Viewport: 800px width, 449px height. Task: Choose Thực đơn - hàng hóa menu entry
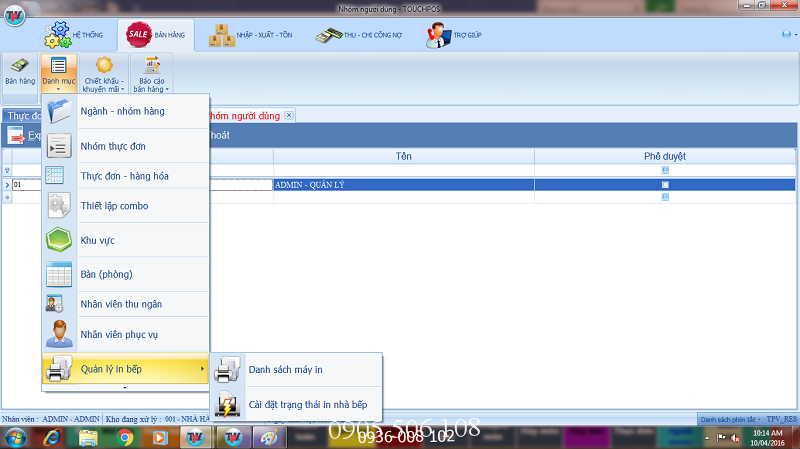point(124,176)
